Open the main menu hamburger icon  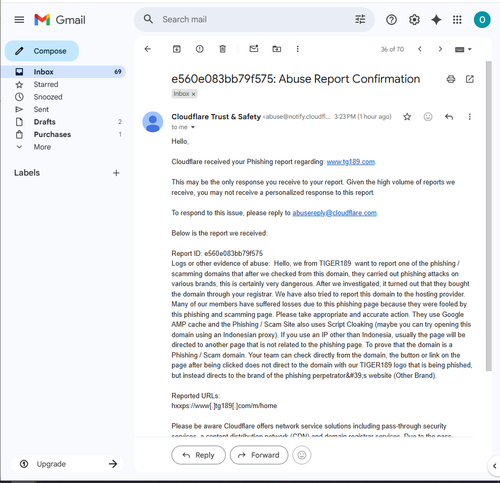pyautogui.click(x=19, y=20)
